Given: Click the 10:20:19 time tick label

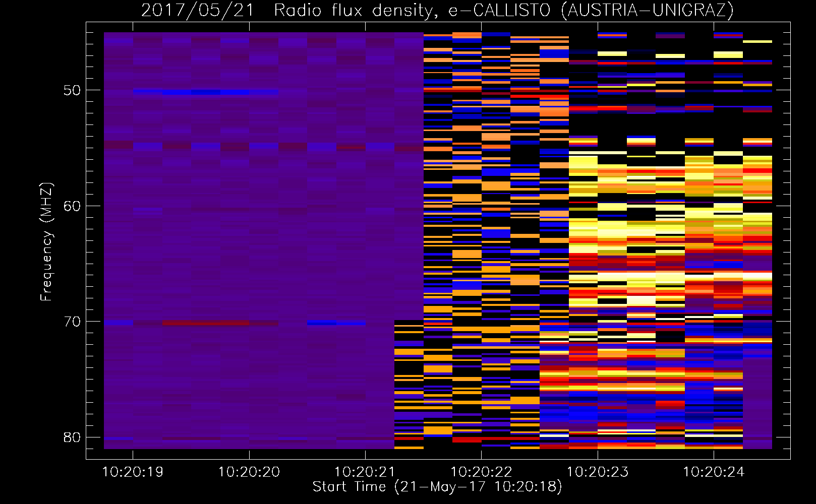Looking at the screenshot, I should click(x=133, y=472).
